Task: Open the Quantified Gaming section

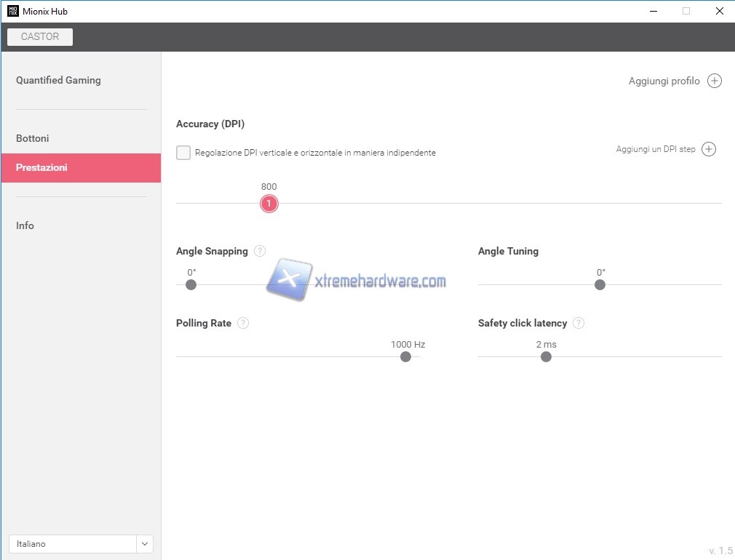Action: (x=58, y=80)
